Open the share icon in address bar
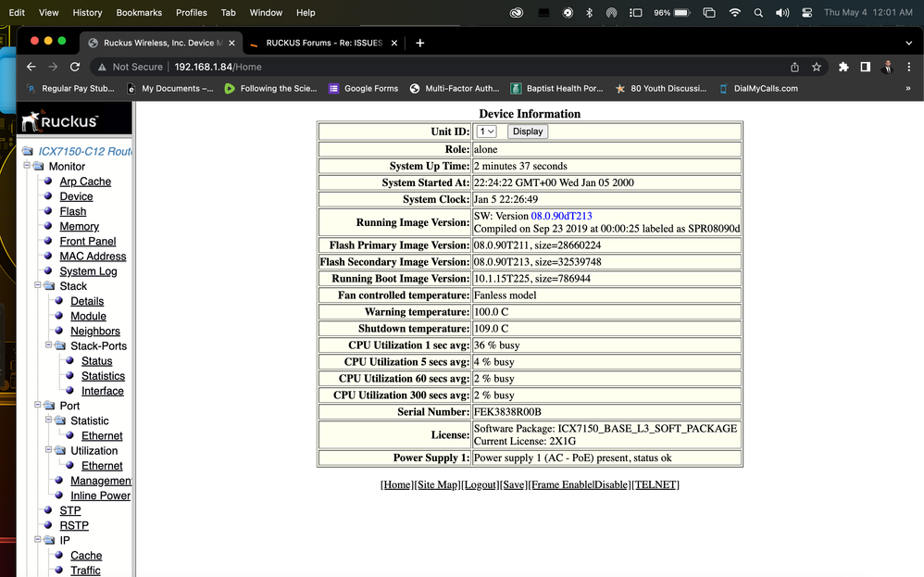 click(794, 67)
